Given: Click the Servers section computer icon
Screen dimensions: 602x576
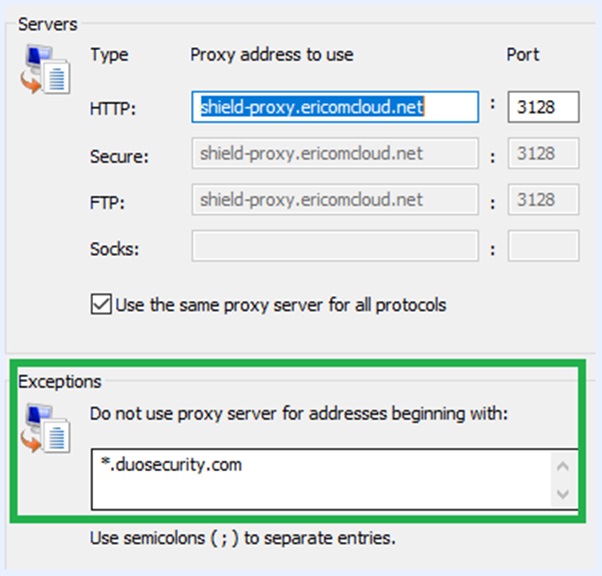Looking at the screenshot, I should (x=43, y=73).
